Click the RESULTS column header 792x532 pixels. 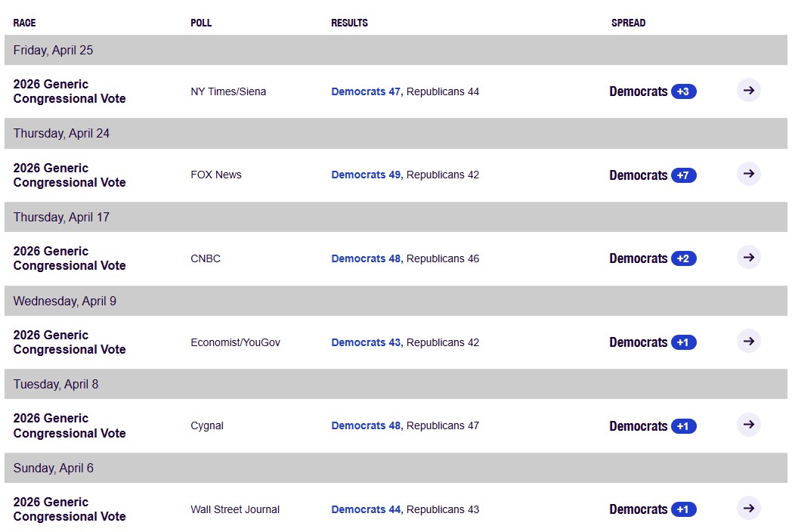click(x=350, y=23)
